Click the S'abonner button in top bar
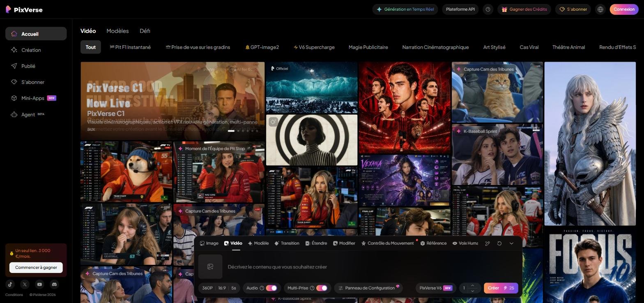Viewport: 644px width, 303px height. [x=573, y=9]
